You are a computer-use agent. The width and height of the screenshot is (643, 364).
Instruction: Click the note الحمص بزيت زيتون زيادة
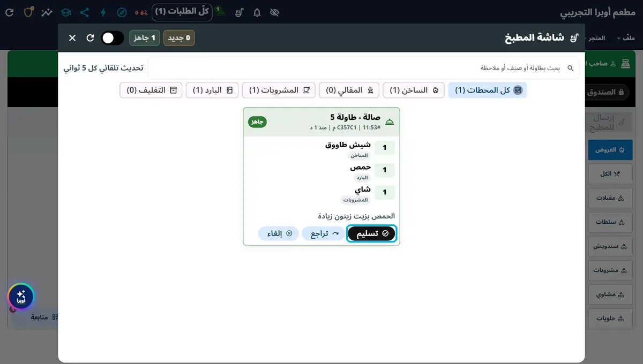[356, 216]
